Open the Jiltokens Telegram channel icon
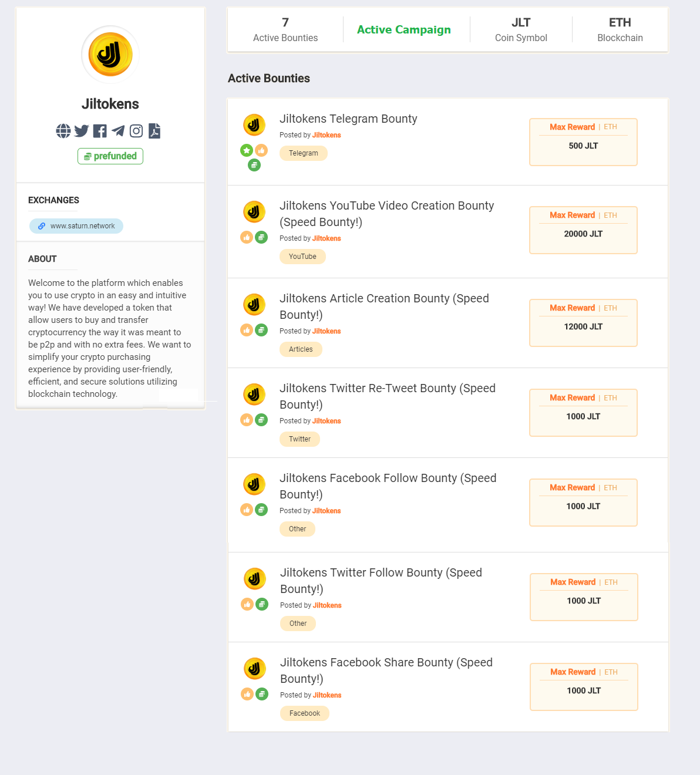Screen dimensions: 700x775 pos(118,131)
